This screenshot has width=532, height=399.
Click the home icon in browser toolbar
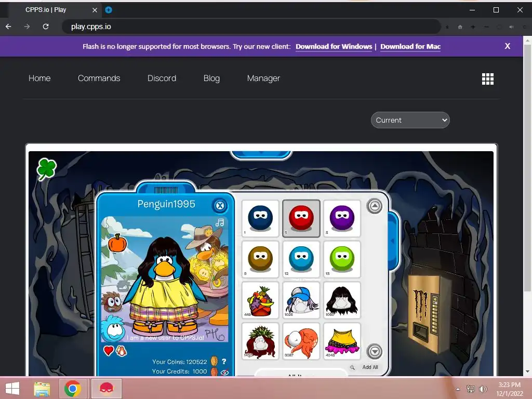click(460, 27)
